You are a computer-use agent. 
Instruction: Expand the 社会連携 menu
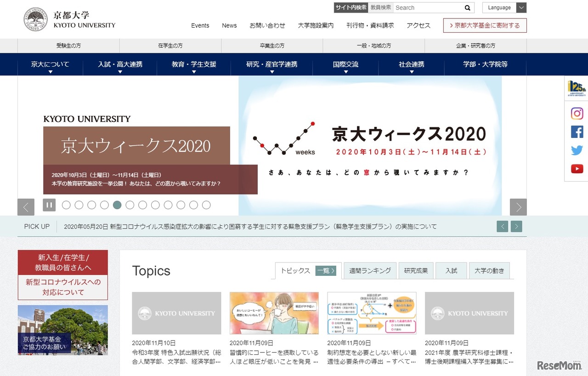(x=411, y=64)
